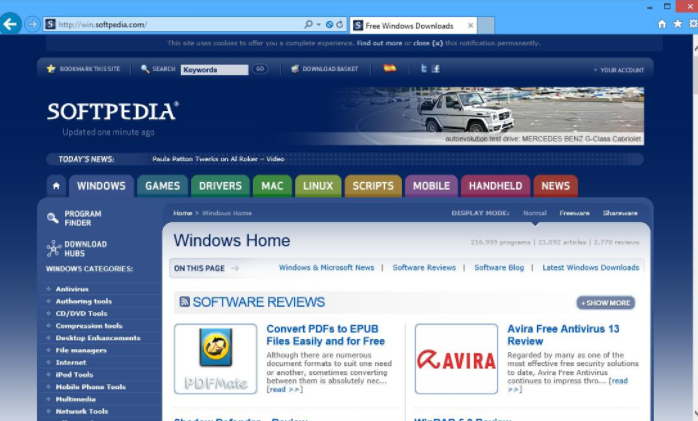Expand the Internet category
The width and height of the screenshot is (698, 421).
[71, 362]
